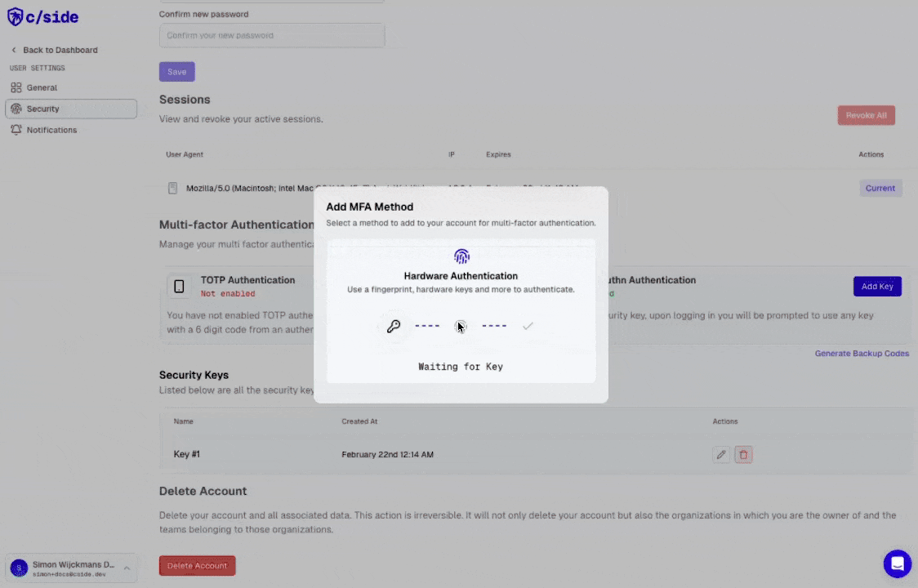
Task: Click the c/side shield logo
Action: tap(15, 17)
